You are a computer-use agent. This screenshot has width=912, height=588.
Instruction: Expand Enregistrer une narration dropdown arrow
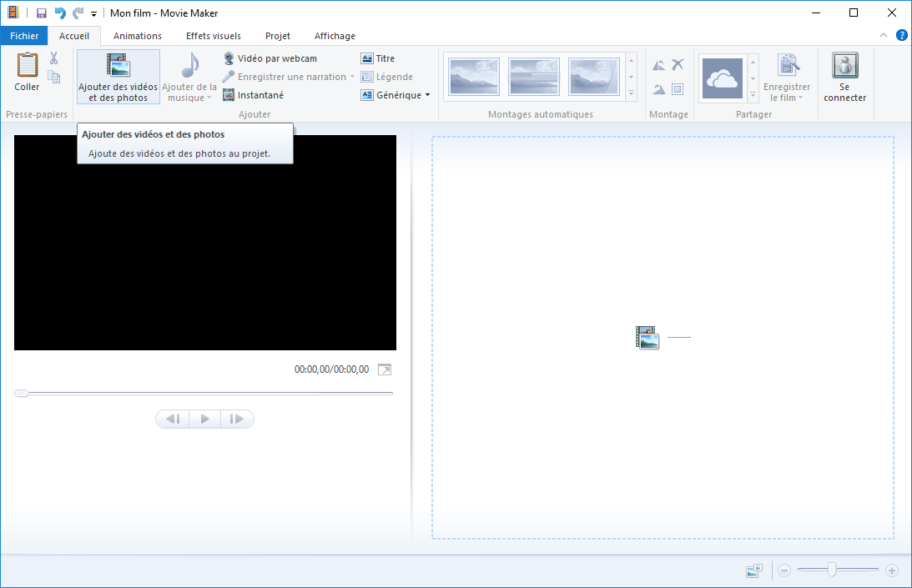pyautogui.click(x=352, y=77)
